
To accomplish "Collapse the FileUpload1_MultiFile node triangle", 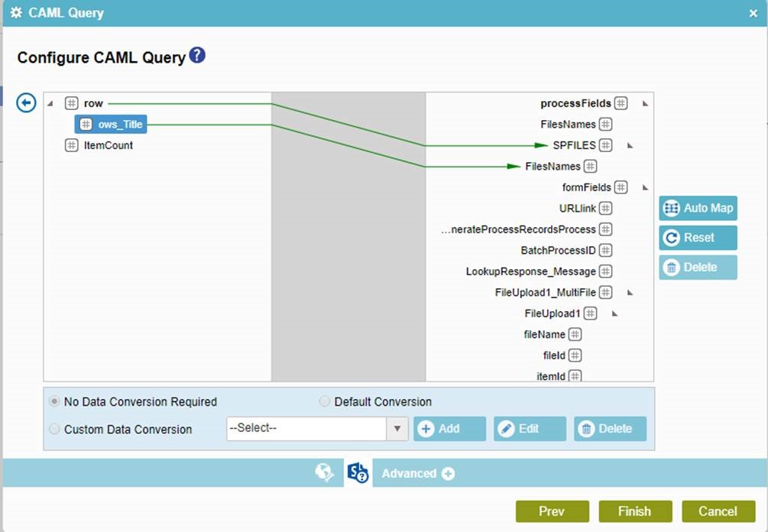I will pos(630,293).
